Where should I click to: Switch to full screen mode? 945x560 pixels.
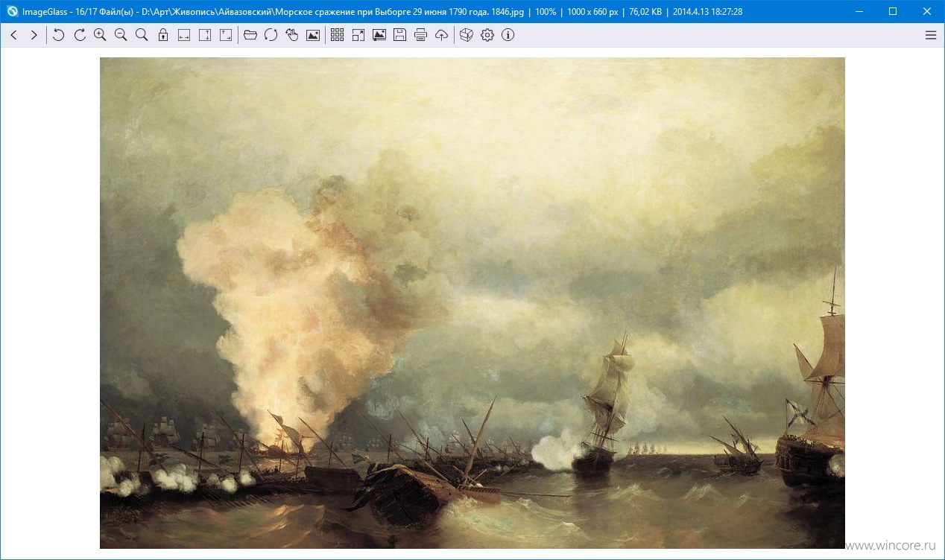click(x=358, y=35)
